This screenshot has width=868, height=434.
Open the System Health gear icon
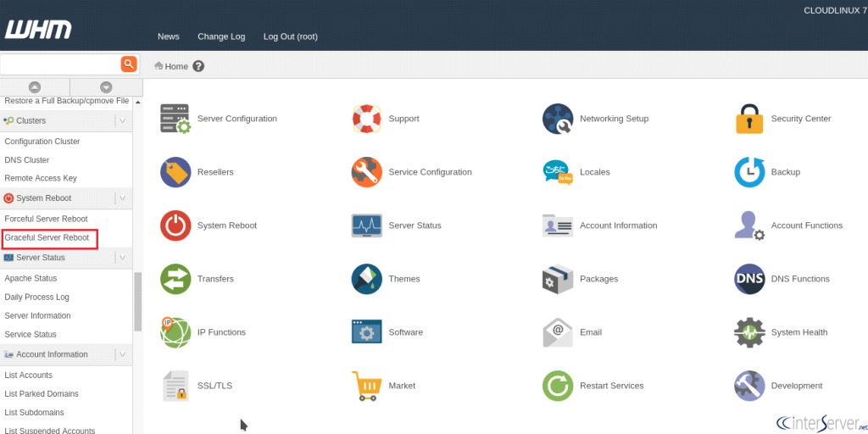pyautogui.click(x=749, y=332)
